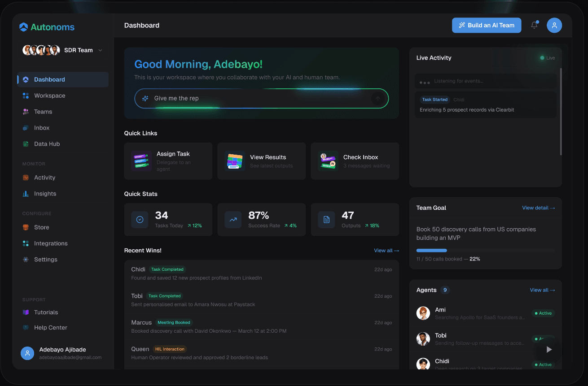Open Team Goal View detail link
The height and width of the screenshot is (386, 588).
pyautogui.click(x=539, y=208)
